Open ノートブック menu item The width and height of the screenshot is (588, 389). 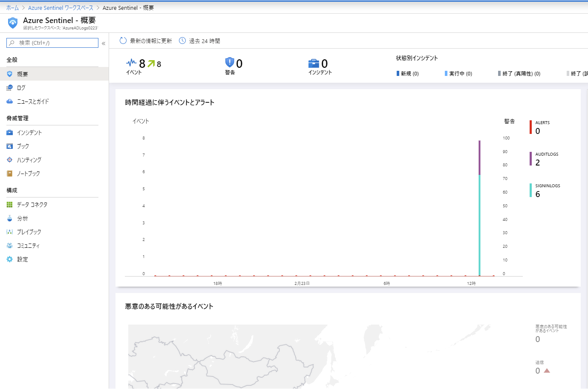click(x=54, y=174)
